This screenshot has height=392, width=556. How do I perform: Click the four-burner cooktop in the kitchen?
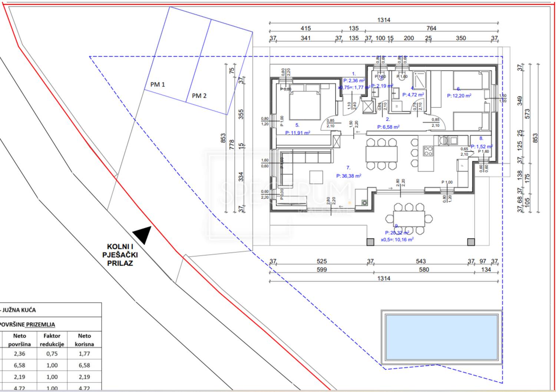coord(428,151)
